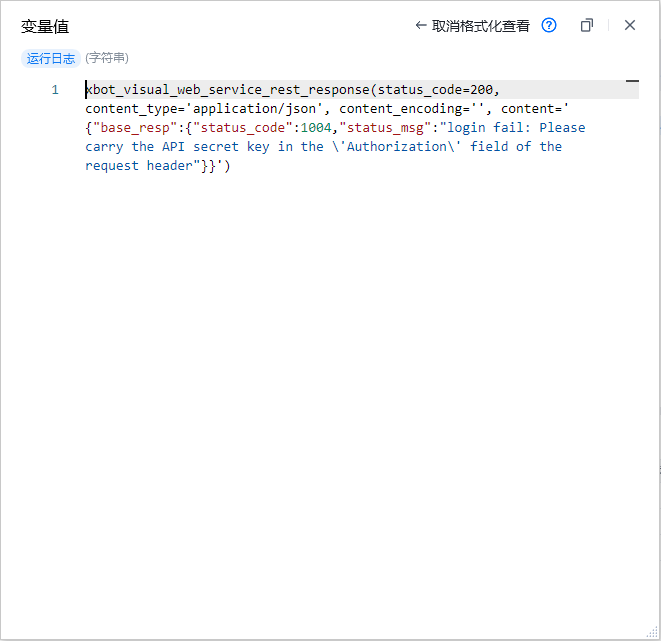Click the 取消格式化查看 back button
661x641 pixels.
coord(472,26)
